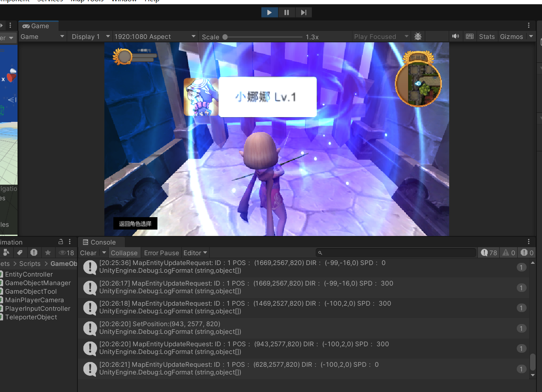
Task: Click the frame debugger bug icon
Action: (418, 36)
